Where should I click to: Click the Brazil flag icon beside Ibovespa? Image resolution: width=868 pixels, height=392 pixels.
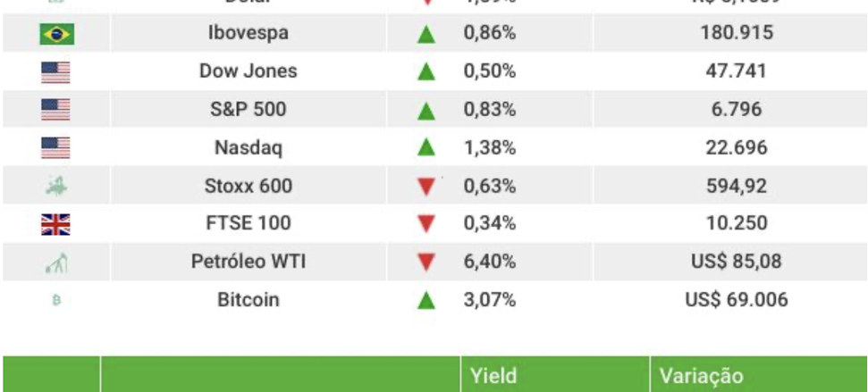pos(56,34)
